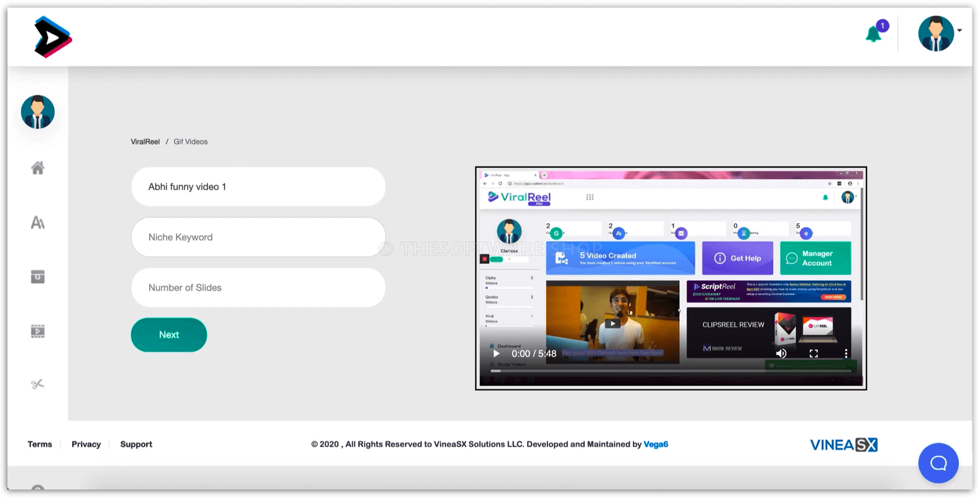980x497 pixels.
Task: Click the Gif Videos breadcrumb
Action: pyautogui.click(x=191, y=142)
